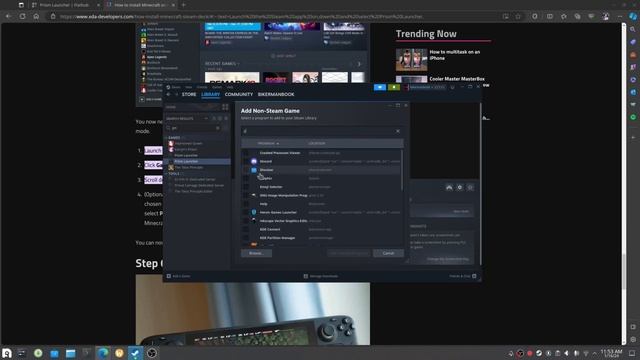
Task: Expand the SEARCH RESULTS filter dropdown
Action: point(206,118)
